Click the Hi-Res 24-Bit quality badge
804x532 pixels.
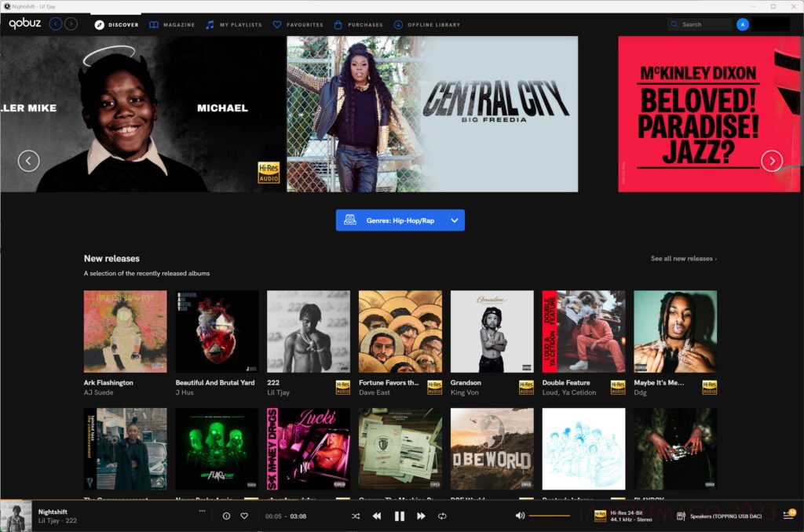pyautogui.click(x=623, y=516)
